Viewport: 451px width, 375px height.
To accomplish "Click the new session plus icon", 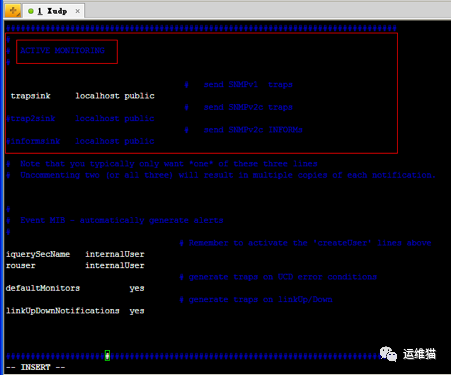I will 13,11.
